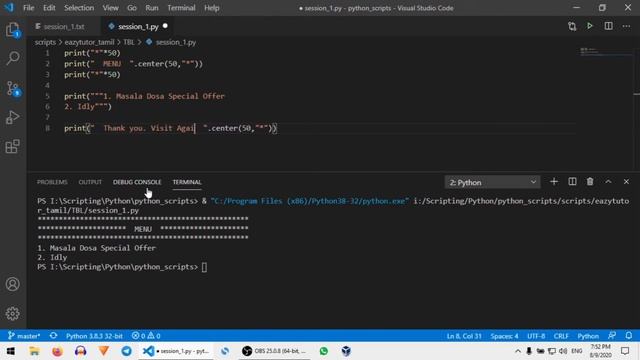
Task: Open the terminal selector dropdown 2: Python
Action: pyautogui.click(x=492, y=182)
